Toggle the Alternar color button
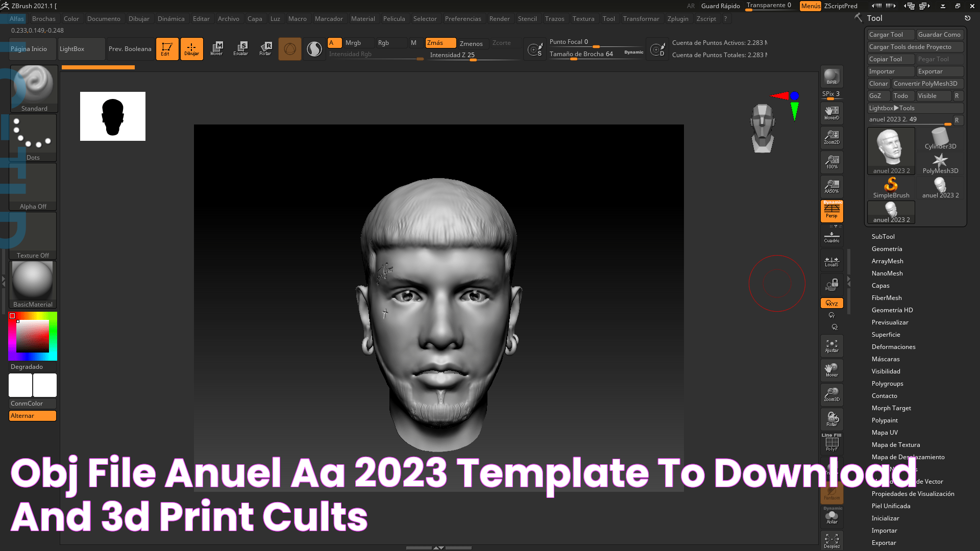 pyautogui.click(x=33, y=416)
